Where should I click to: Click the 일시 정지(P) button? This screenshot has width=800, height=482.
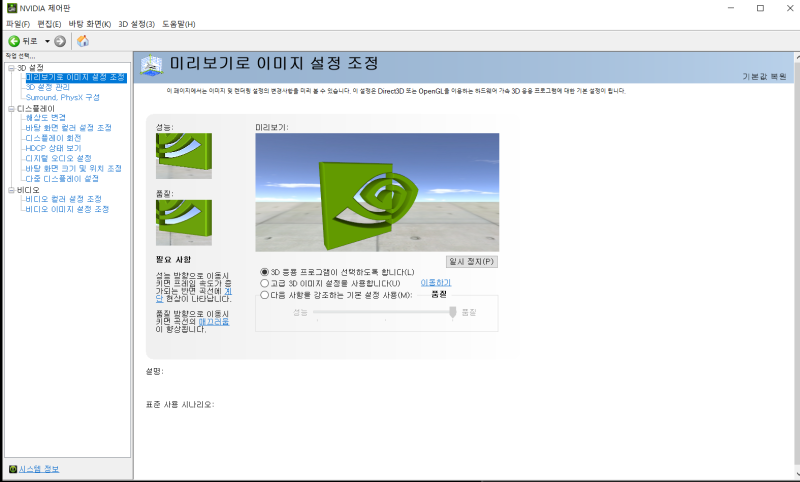point(471,262)
